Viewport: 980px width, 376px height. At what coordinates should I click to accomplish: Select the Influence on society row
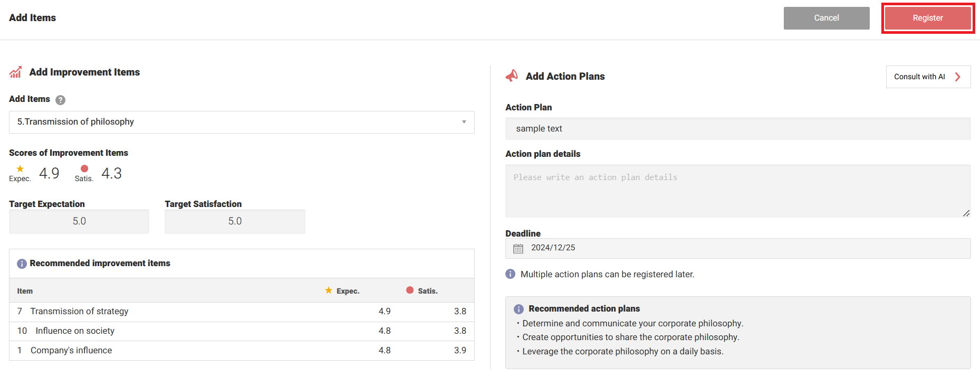[x=242, y=331]
